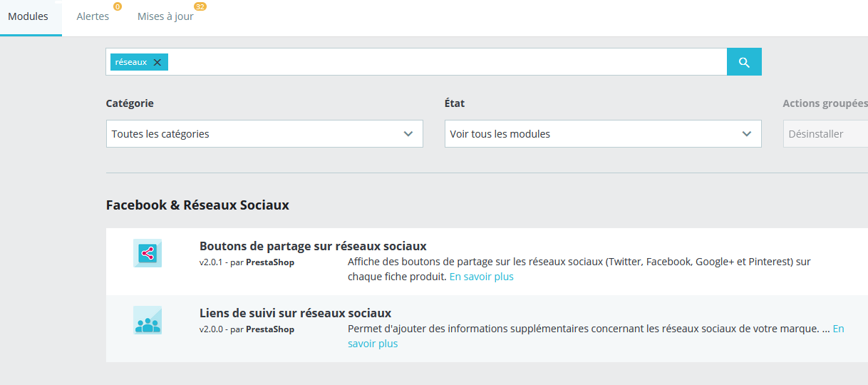Open the Actions groupées Désinstaller dropdown
868x385 pixels.
pyautogui.click(x=825, y=134)
